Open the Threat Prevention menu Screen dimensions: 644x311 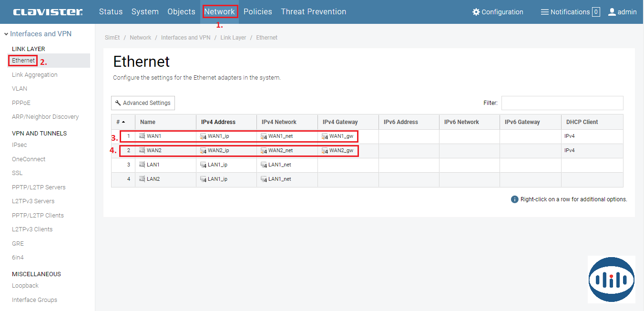point(313,12)
